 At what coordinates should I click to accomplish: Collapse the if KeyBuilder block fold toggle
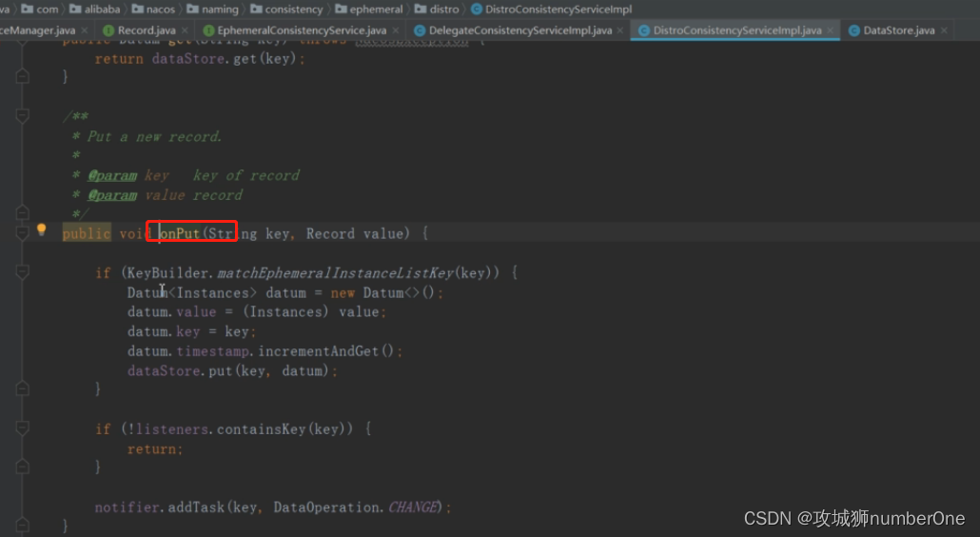[x=23, y=272]
